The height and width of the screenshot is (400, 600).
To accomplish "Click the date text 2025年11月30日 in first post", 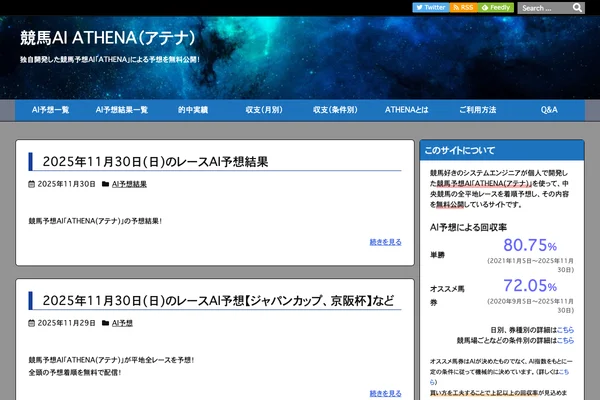I will tap(66, 184).
